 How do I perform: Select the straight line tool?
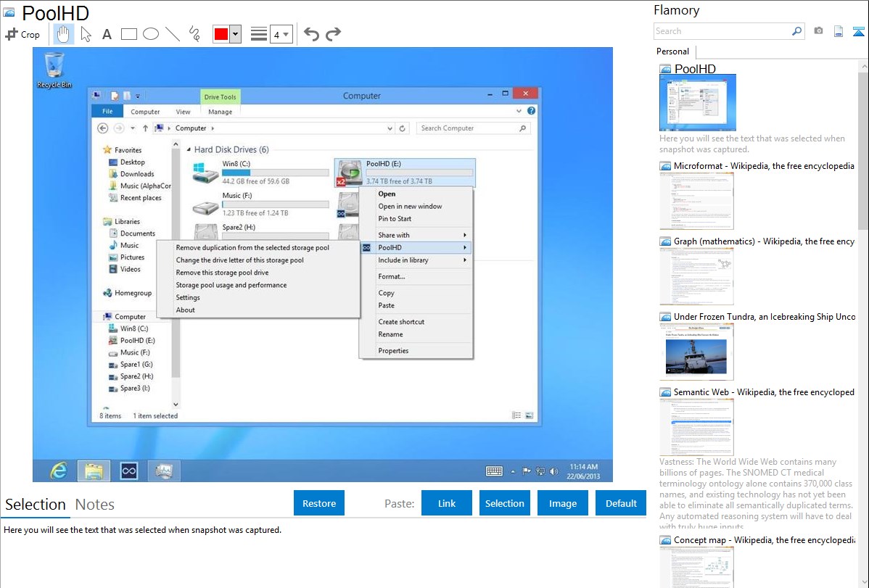[173, 34]
